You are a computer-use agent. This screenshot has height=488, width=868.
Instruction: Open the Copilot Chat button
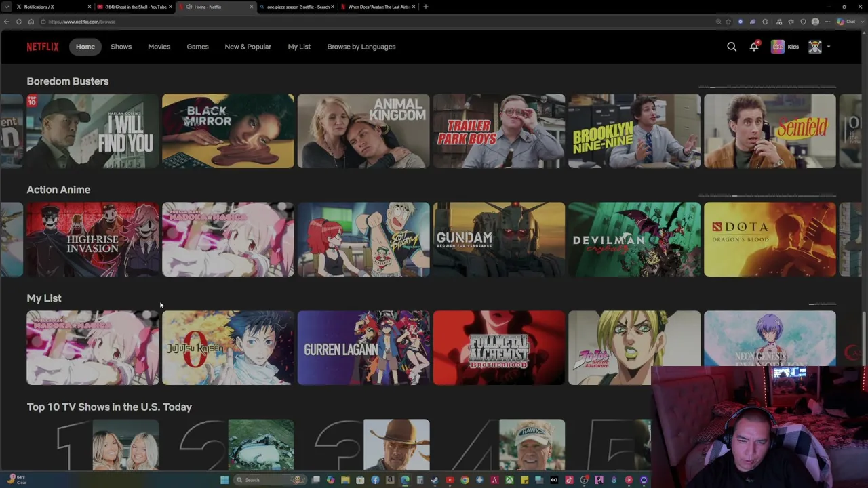(845, 22)
